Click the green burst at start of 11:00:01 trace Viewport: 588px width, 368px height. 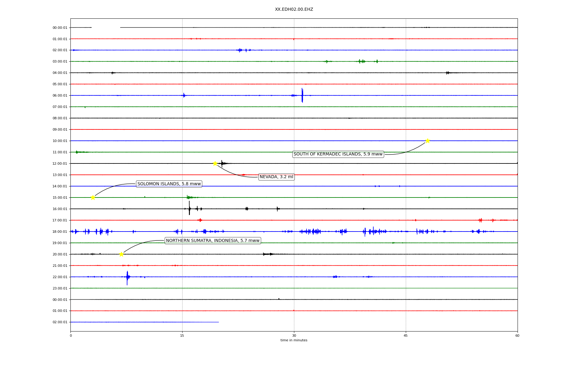[77, 152]
